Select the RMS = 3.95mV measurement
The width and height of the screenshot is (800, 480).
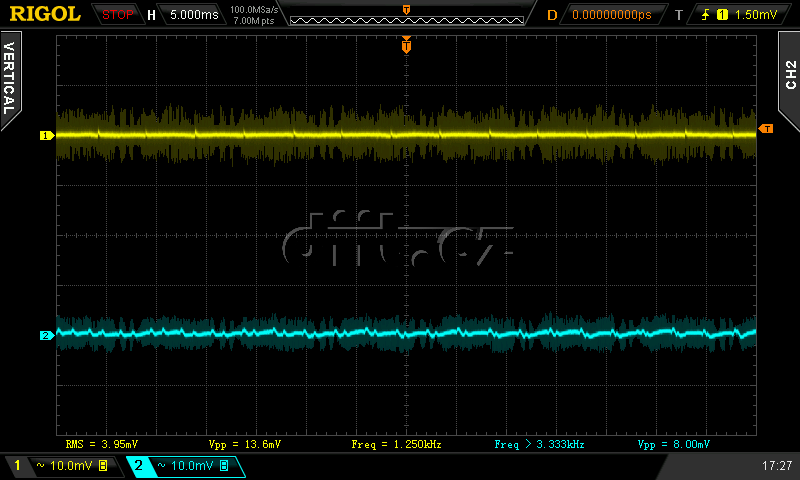click(102, 443)
